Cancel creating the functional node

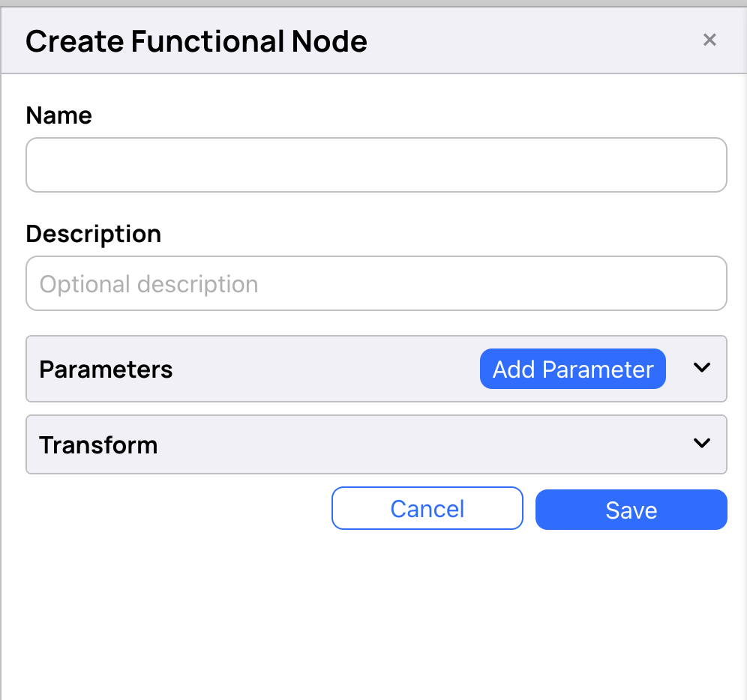coord(427,508)
